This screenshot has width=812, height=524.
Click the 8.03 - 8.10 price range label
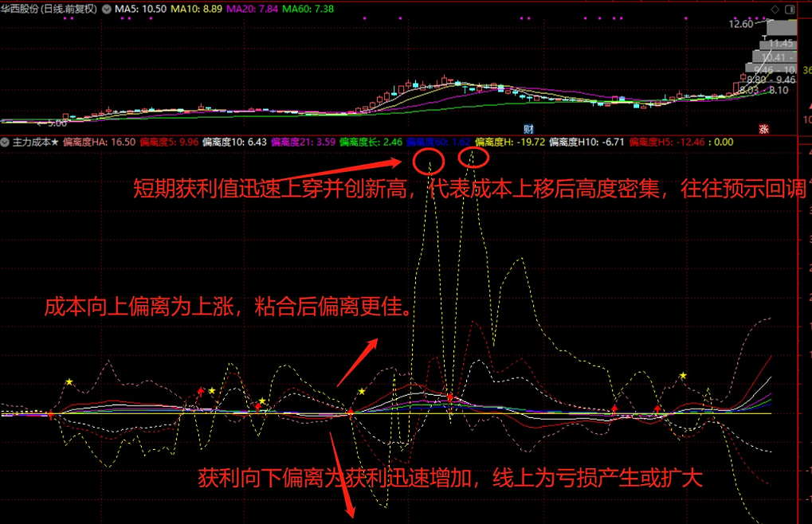click(x=764, y=90)
